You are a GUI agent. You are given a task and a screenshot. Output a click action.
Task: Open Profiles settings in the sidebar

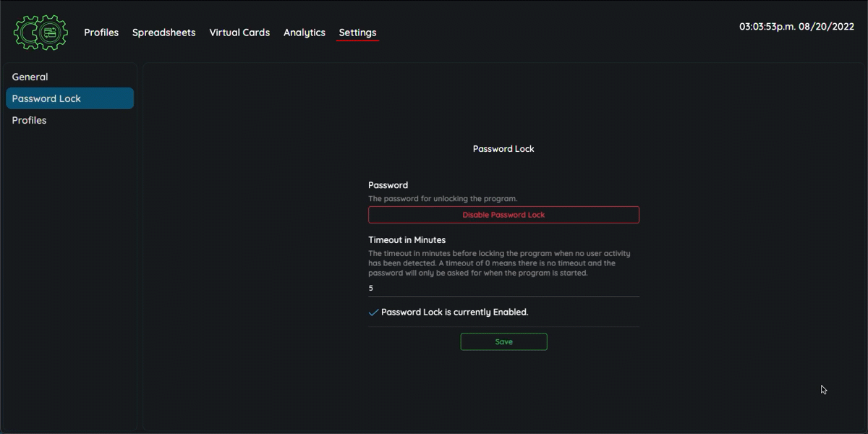(x=30, y=120)
